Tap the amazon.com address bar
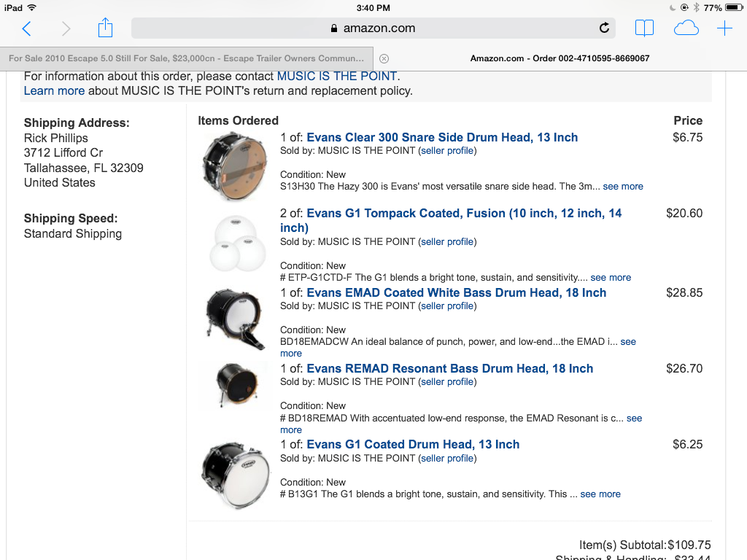This screenshot has height=560, width=747. pyautogui.click(x=373, y=28)
